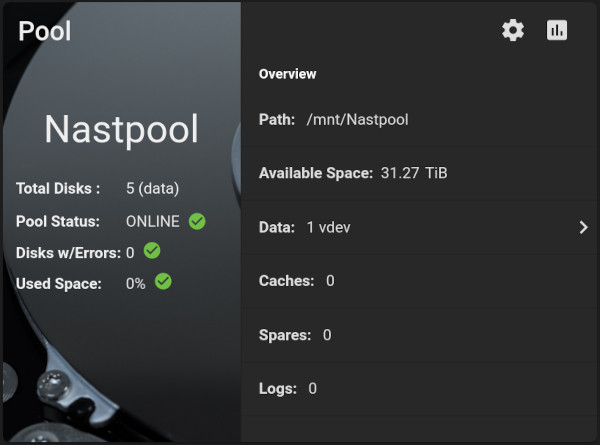Click the Pool card header label
This screenshot has height=445, width=600.
coord(45,31)
